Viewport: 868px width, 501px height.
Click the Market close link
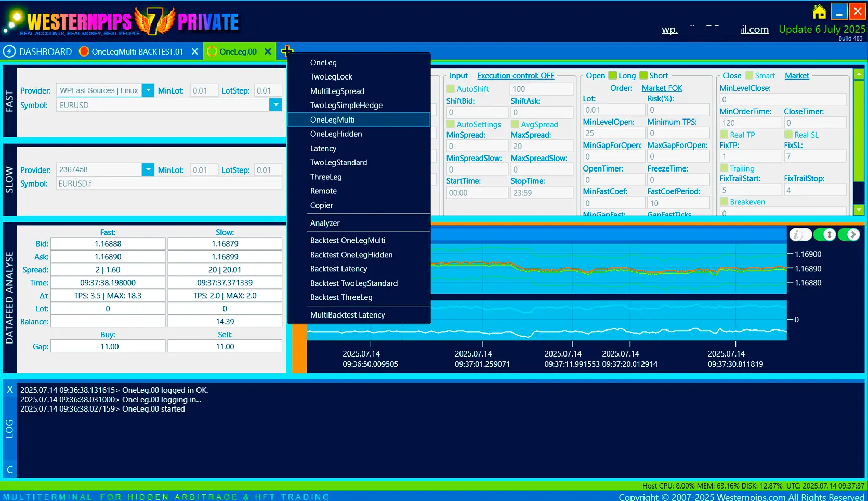pos(797,76)
